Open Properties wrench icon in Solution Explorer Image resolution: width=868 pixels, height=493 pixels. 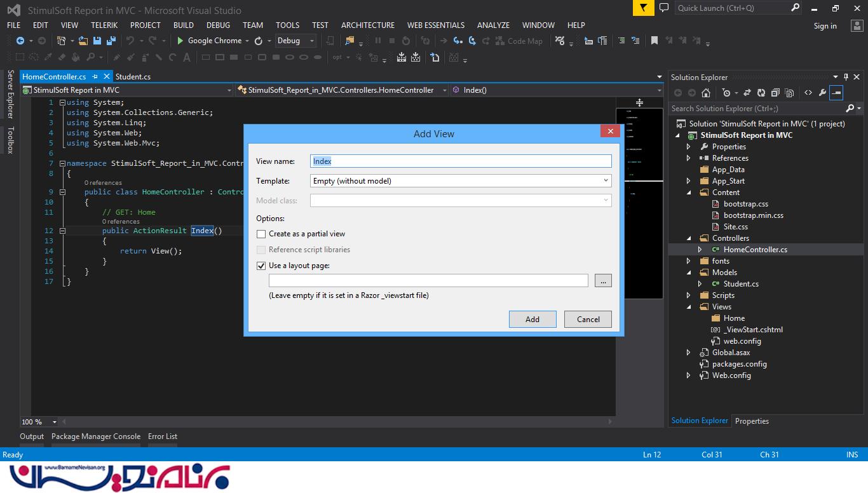(822, 93)
